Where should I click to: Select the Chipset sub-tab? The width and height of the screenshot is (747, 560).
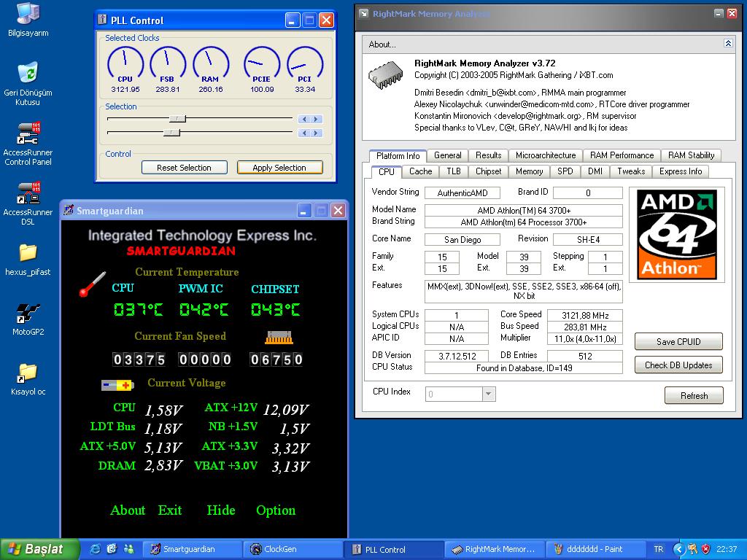pos(488,171)
